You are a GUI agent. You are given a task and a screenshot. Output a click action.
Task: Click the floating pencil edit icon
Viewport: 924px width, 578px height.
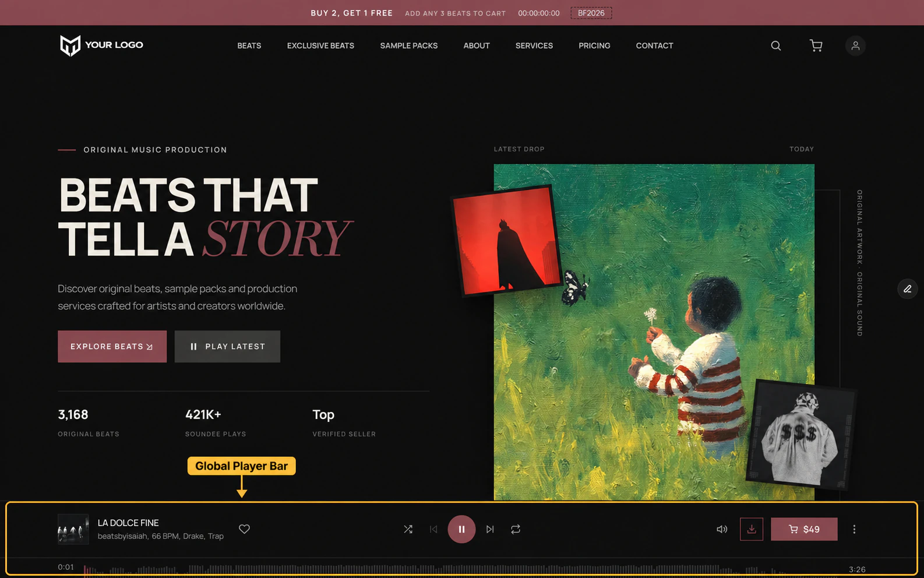click(908, 289)
